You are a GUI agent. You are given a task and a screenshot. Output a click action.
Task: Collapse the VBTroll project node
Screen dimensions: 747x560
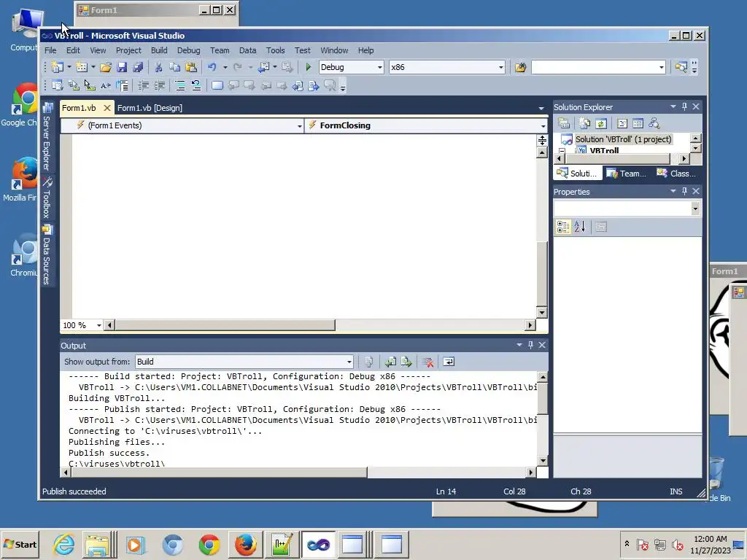pyautogui.click(x=562, y=151)
